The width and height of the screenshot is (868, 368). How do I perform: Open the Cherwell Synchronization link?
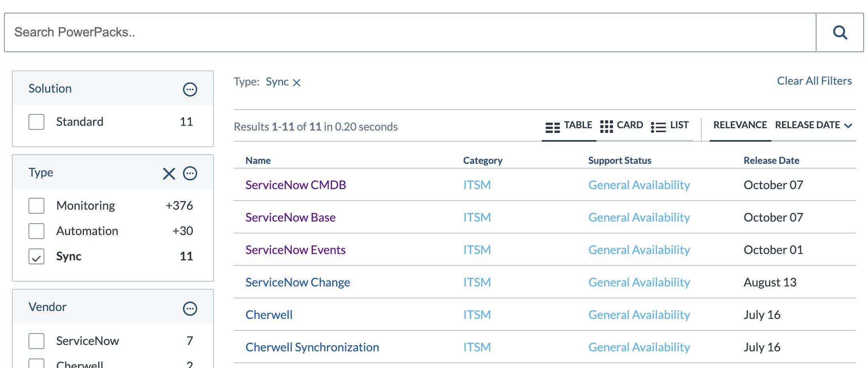tap(312, 347)
